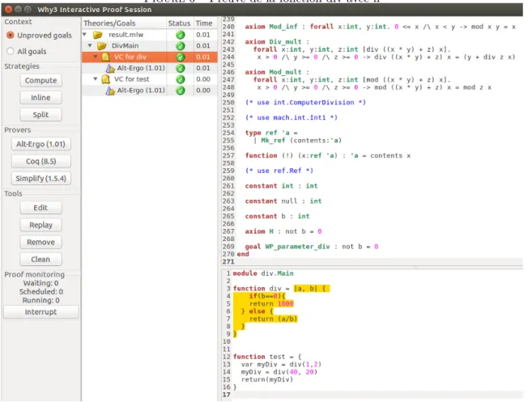
Task: Click the VC for test goal icon
Action: [x=105, y=79]
